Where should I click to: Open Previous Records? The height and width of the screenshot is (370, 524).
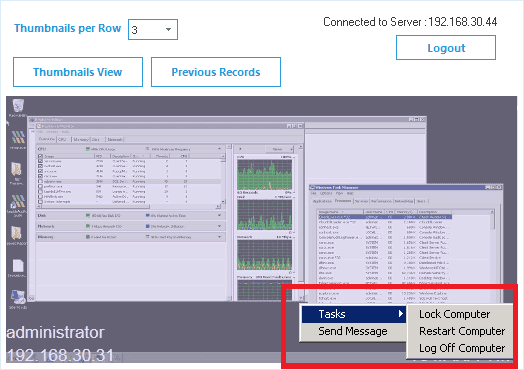tap(216, 72)
